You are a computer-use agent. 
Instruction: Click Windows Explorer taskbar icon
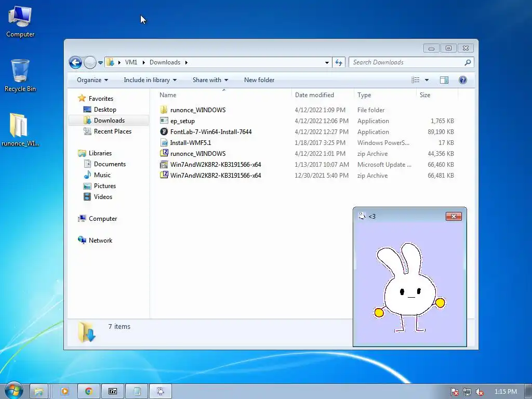pyautogui.click(x=39, y=391)
